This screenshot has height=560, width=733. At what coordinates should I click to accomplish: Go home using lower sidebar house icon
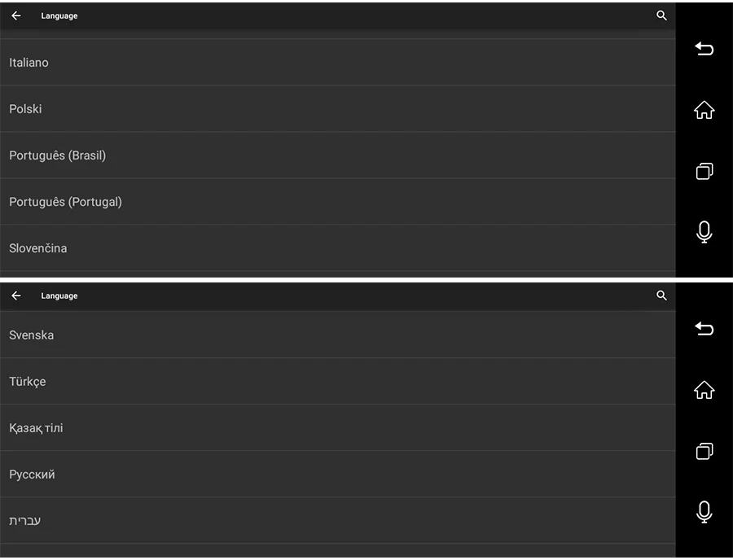point(704,390)
